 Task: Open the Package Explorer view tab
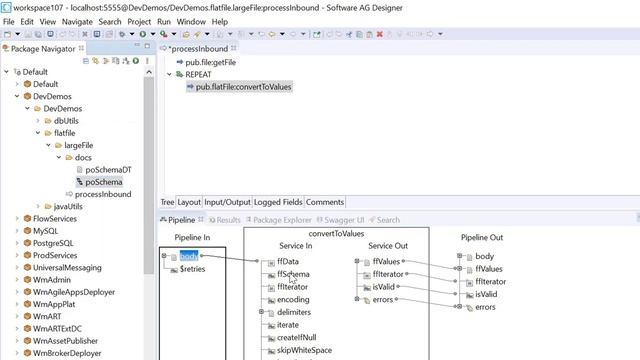tap(278, 220)
